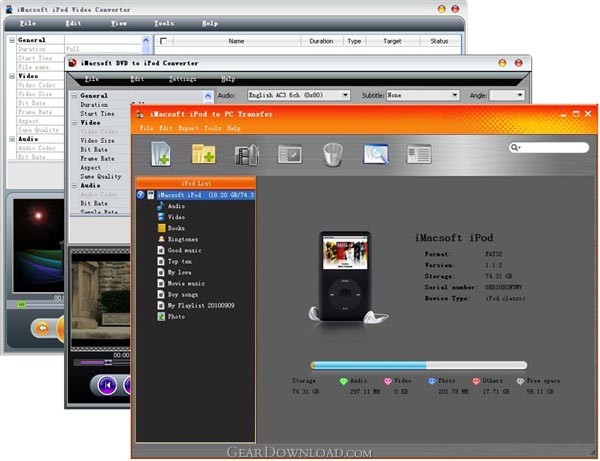Click the blue info icon beside the iPod device
The width and height of the screenshot is (600, 461).
(x=140, y=195)
